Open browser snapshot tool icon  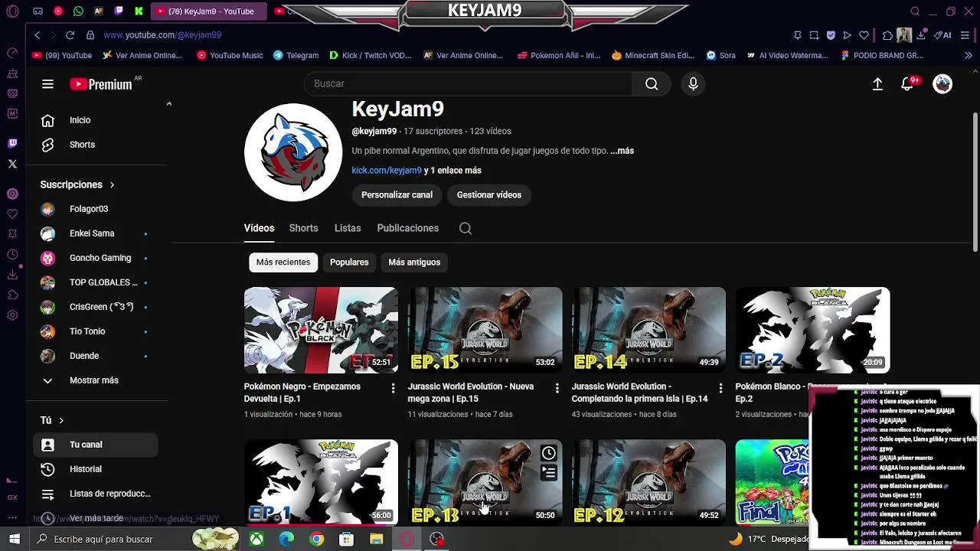[x=814, y=35]
